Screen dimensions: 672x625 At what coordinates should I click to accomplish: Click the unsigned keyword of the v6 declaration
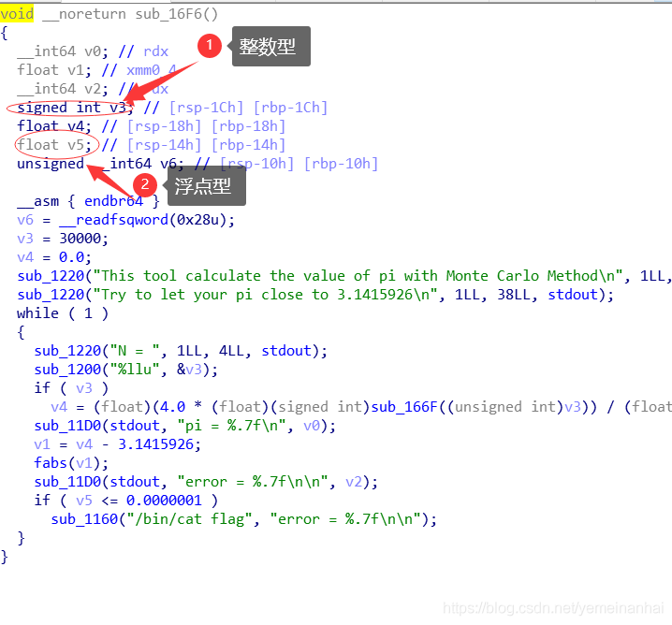(x=51, y=164)
